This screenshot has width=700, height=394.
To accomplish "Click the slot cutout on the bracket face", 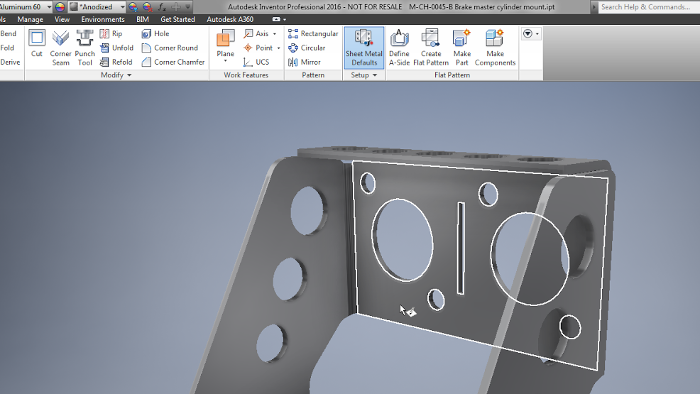I will coord(460,248).
